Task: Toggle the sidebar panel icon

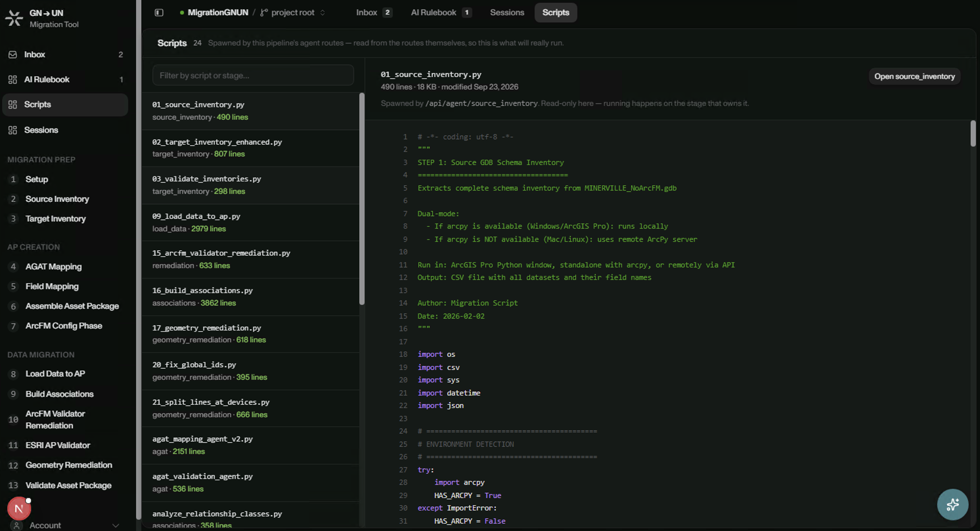Action: tap(159, 12)
